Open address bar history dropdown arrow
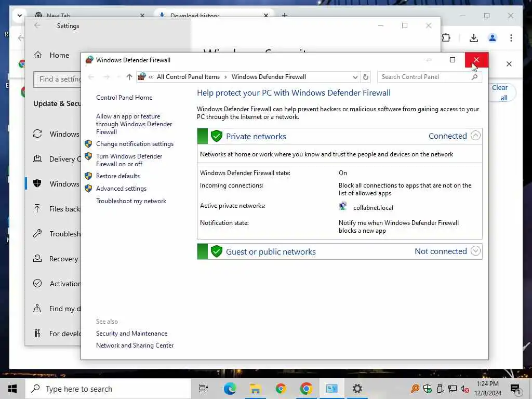The height and width of the screenshot is (399, 532). tap(355, 77)
